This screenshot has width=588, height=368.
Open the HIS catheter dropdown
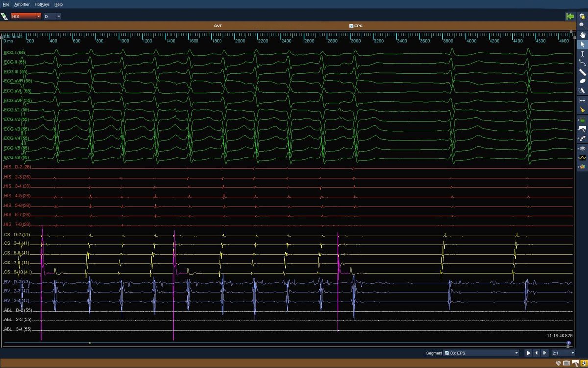click(26, 16)
